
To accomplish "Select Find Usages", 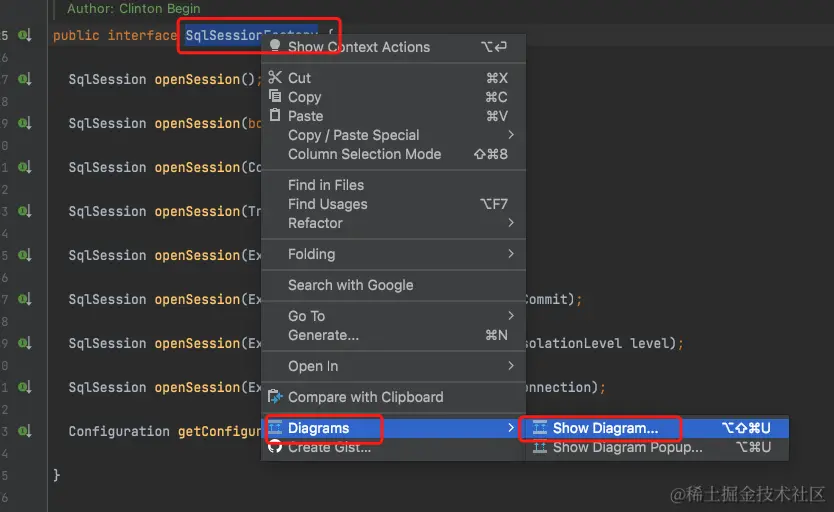I will tap(394, 204).
